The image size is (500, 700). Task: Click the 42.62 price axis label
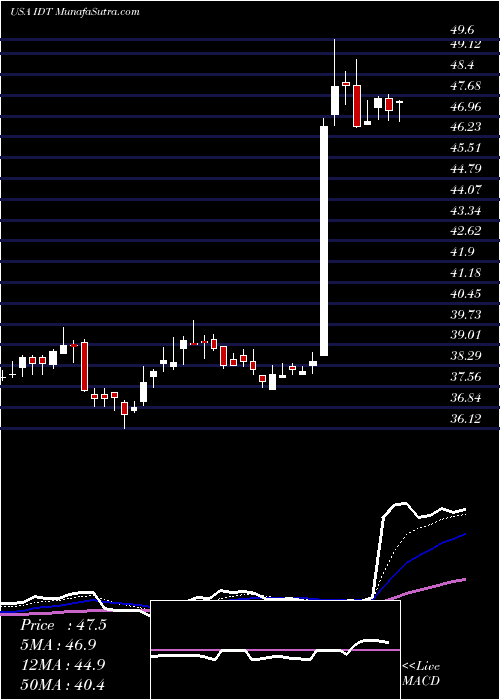click(466, 231)
